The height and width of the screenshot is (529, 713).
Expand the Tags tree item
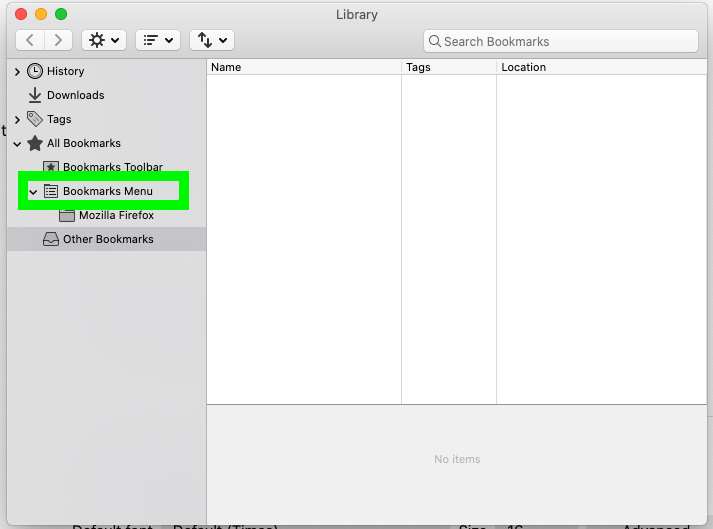point(17,120)
